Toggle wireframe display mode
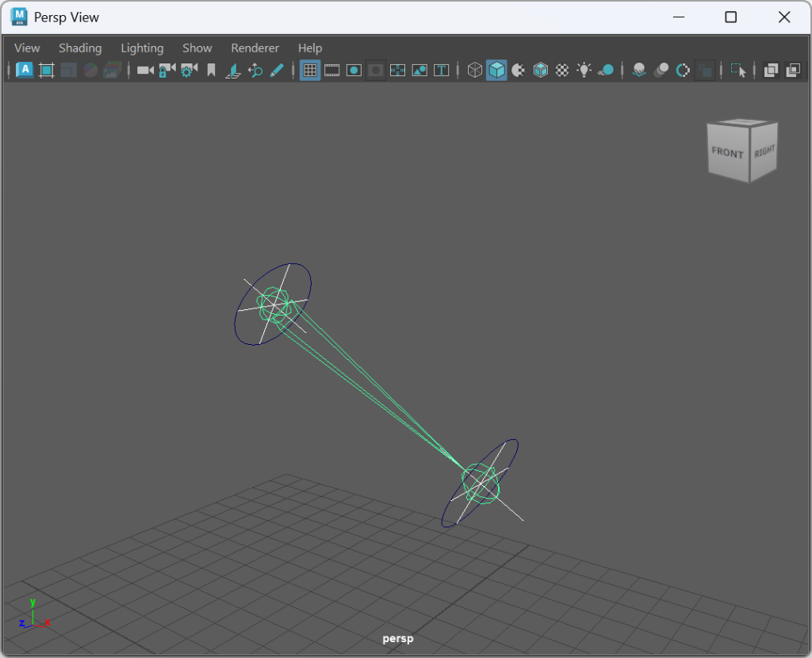Screen dimensions: 812x658 tap(475, 71)
